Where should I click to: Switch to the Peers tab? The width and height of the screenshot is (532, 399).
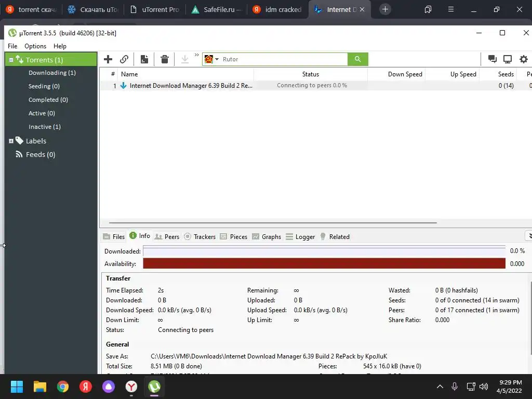click(x=167, y=237)
